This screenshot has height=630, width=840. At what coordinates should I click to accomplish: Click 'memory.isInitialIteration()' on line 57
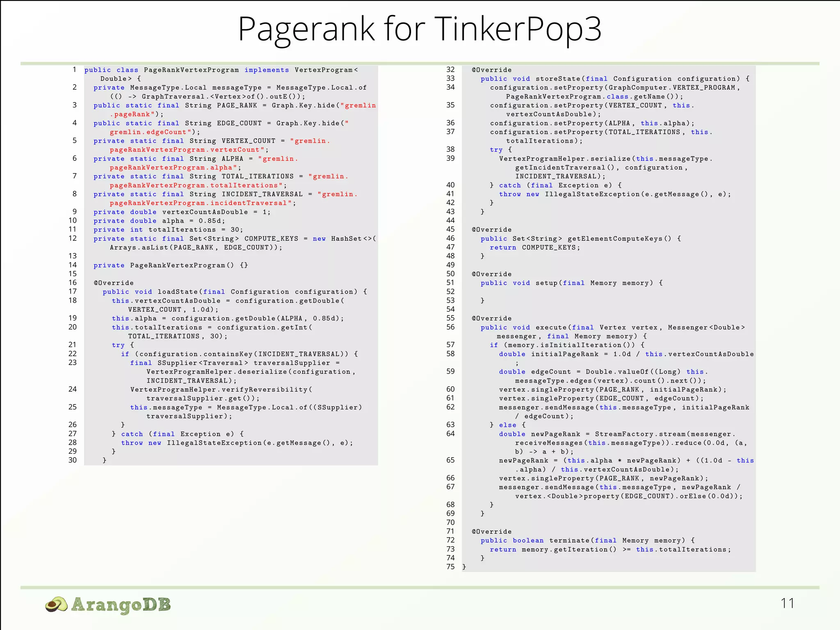click(x=571, y=345)
